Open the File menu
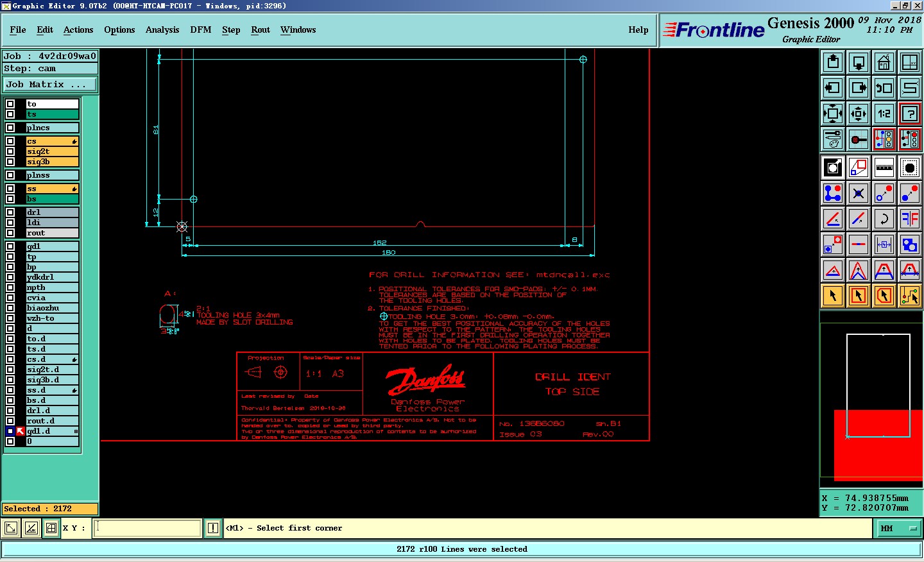 [x=18, y=30]
